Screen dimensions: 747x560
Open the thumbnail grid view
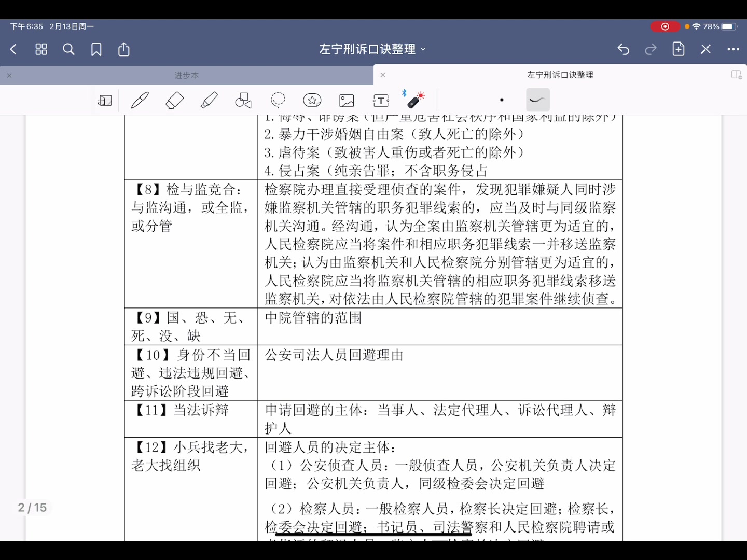41,49
